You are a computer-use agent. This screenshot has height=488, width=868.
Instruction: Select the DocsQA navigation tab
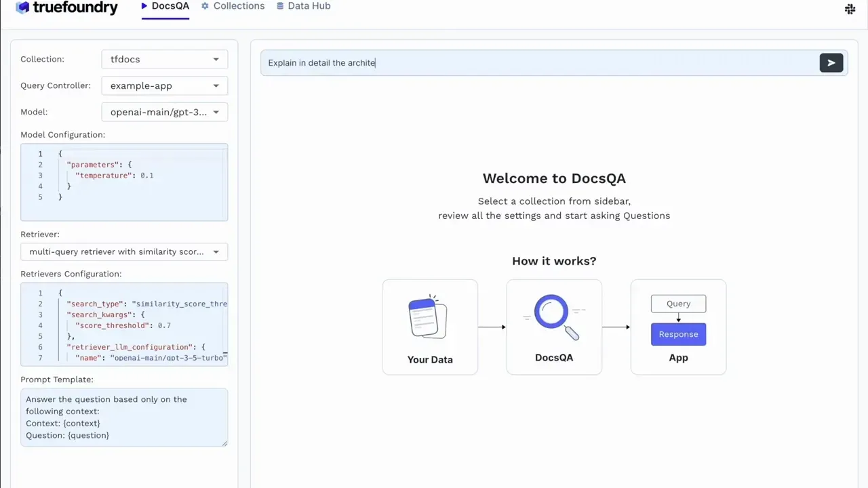point(170,5)
